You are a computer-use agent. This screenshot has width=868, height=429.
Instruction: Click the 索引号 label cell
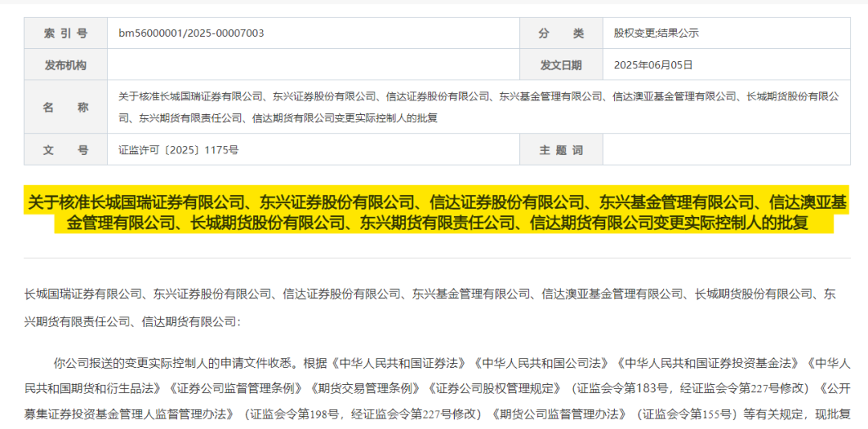pyautogui.click(x=65, y=33)
